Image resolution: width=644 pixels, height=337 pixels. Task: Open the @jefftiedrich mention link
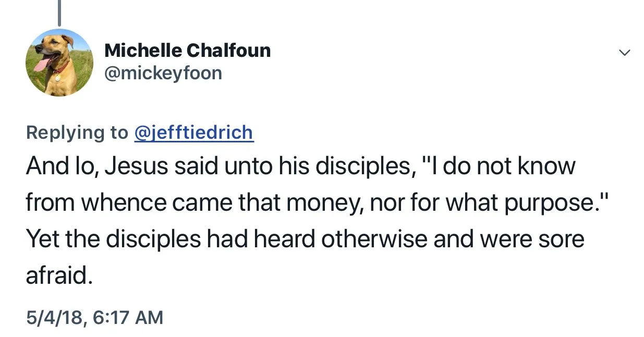[194, 133]
